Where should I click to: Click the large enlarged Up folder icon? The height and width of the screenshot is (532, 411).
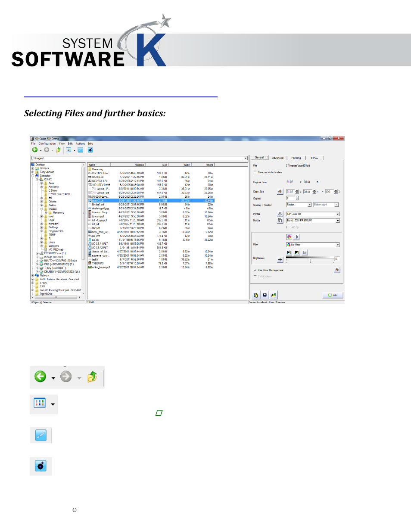92,377
